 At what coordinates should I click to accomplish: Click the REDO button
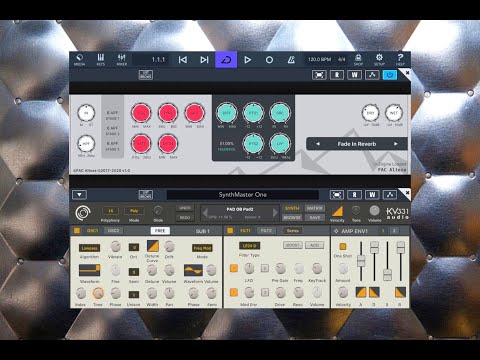pyautogui.click(x=185, y=217)
